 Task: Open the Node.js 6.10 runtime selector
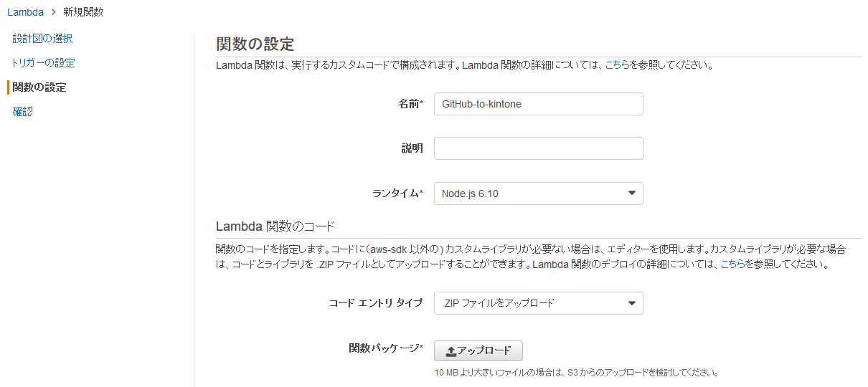click(531, 193)
